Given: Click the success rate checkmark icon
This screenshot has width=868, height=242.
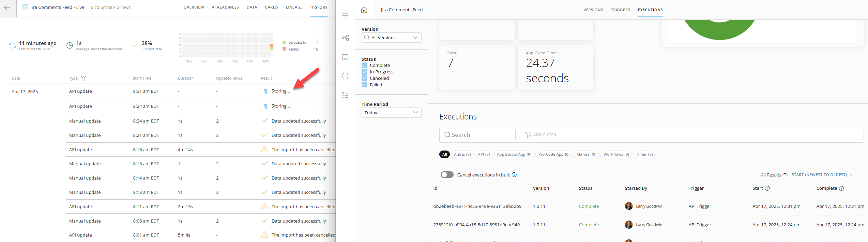Looking at the screenshot, I should 135,45.
